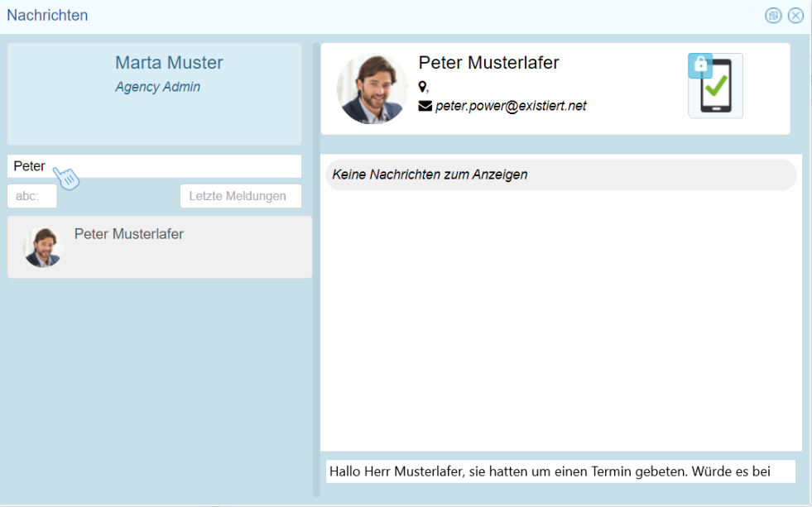Click the large profile photo in chat header
Viewport: 812px width, 507px height.
coord(372,89)
